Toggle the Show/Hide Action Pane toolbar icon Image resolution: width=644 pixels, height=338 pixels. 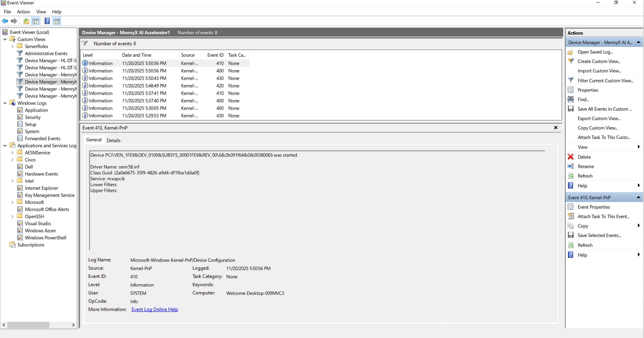57,21
